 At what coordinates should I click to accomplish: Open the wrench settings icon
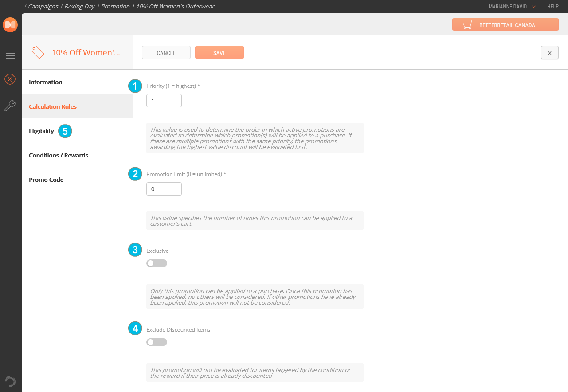click(x=10, y=106)
